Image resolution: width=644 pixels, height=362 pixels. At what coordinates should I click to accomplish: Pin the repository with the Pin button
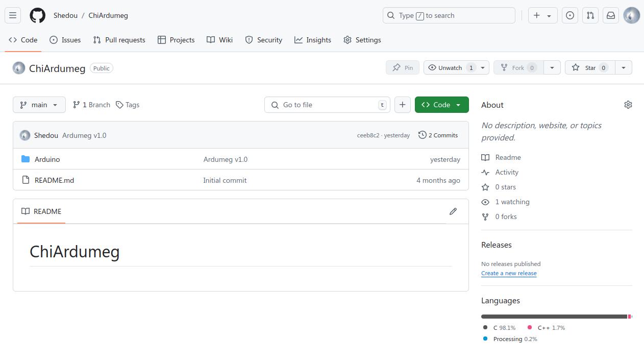pyautogui.click(x=403, y=67)
